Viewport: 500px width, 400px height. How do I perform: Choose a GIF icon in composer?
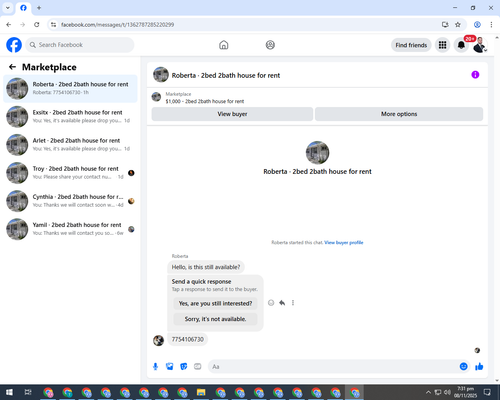coord(198,367)
